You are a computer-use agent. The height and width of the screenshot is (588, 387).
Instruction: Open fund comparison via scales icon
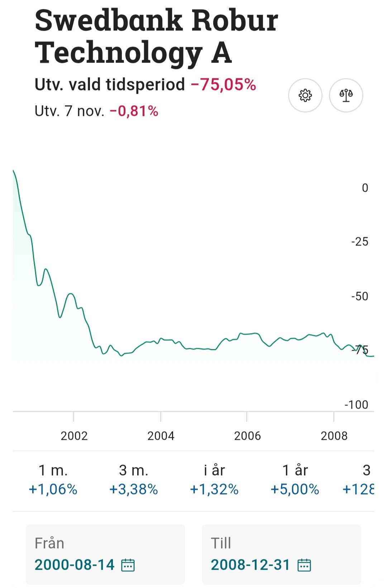pos(346,95)
